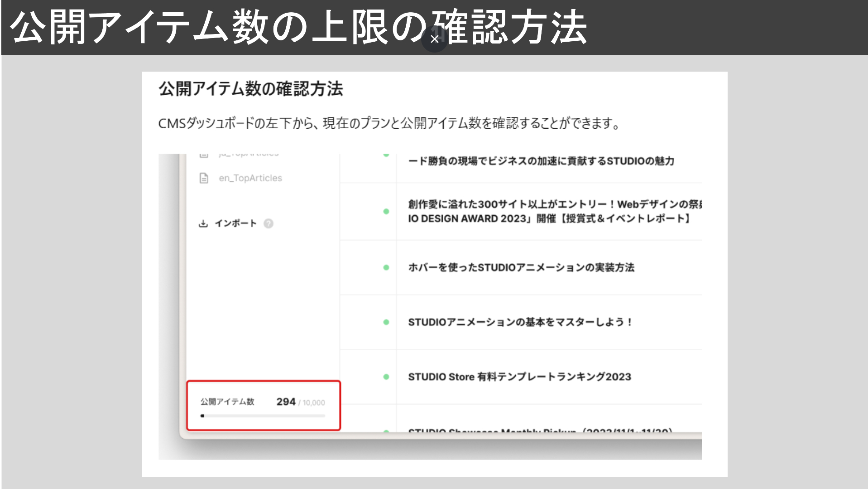Click the green status dot for ホバーを使った article
868x489 pixels.
coord(386,267)
